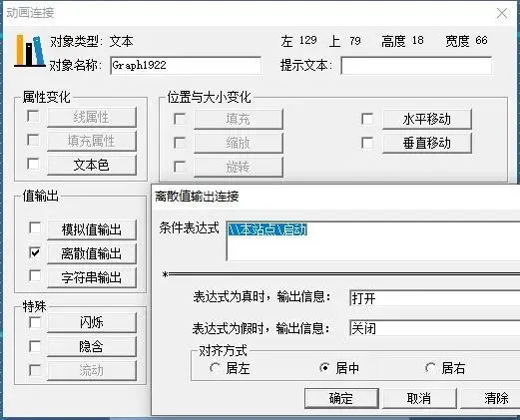Enable the 垂直移动 checkbox
Screen dimensions: 520x420
[367, 143]
